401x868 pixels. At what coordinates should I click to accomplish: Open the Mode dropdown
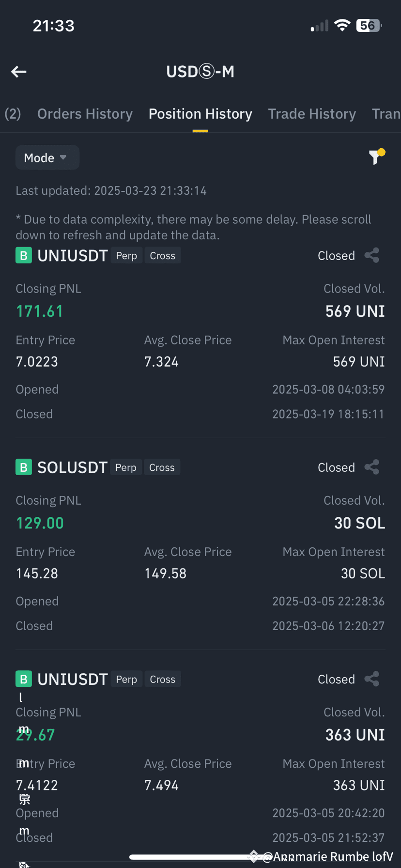click(47, 157)
